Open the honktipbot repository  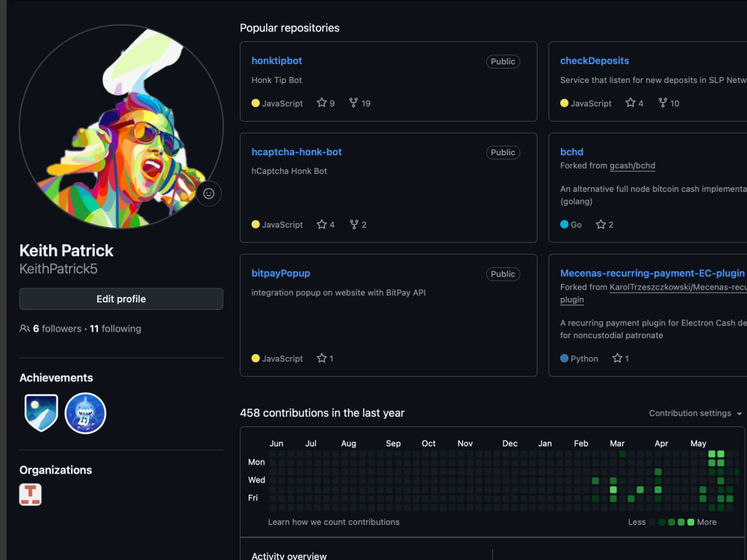point(277,60)
